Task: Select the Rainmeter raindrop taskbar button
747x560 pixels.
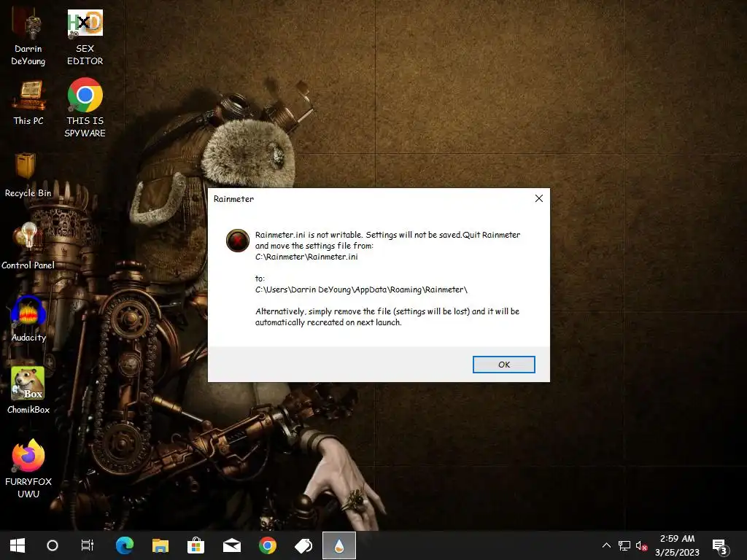Action: pyautogui.click(x=338, y=545)
